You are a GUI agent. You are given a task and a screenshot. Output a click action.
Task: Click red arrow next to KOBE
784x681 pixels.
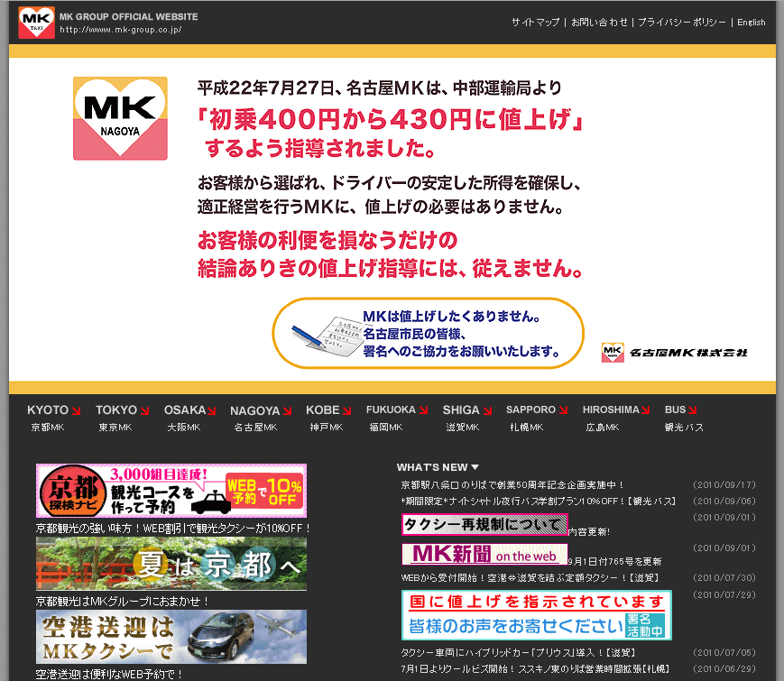(x=346, y=410)
